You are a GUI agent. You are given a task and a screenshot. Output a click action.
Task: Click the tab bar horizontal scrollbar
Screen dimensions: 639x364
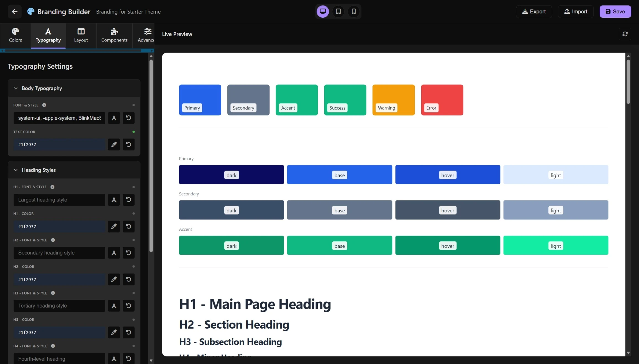pos(73,50)
